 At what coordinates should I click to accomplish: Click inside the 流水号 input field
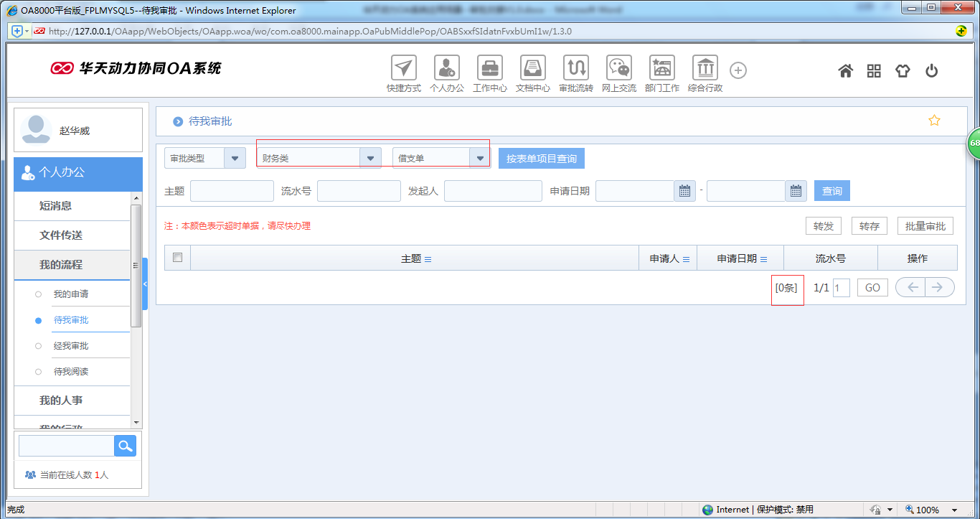tap(359, 190)
